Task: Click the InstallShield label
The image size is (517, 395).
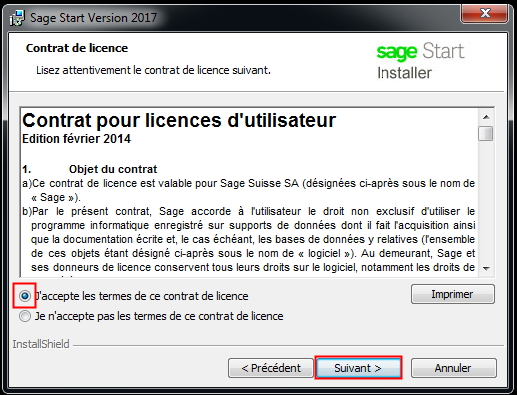Action: [41, 344]
